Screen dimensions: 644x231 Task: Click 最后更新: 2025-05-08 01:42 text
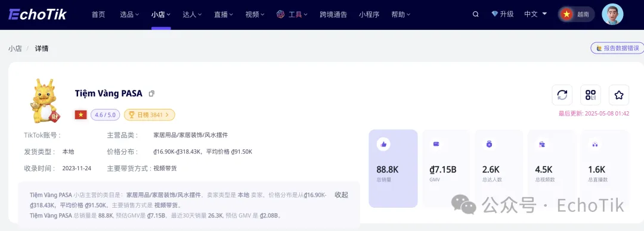[x=594, y=114]
